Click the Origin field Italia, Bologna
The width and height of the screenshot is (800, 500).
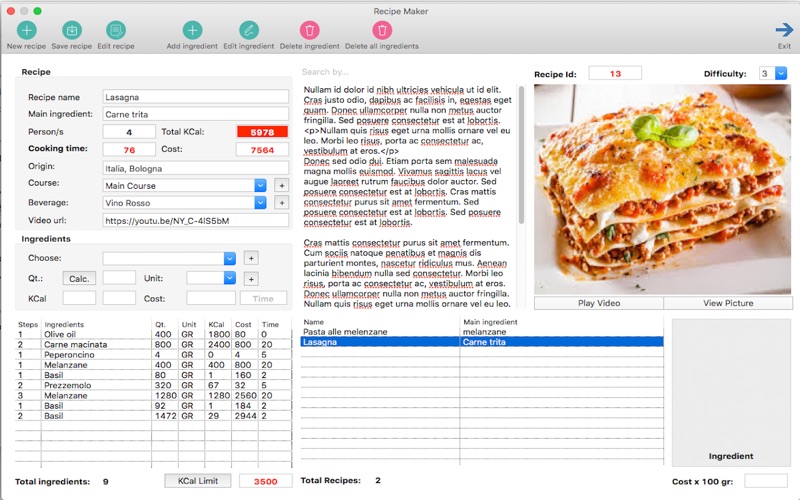195,168
